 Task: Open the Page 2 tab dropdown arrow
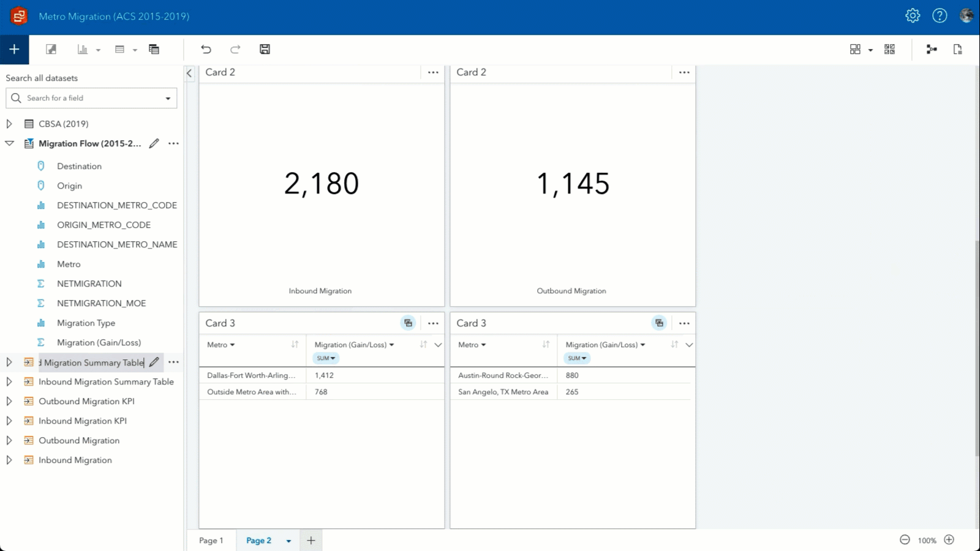288,541
